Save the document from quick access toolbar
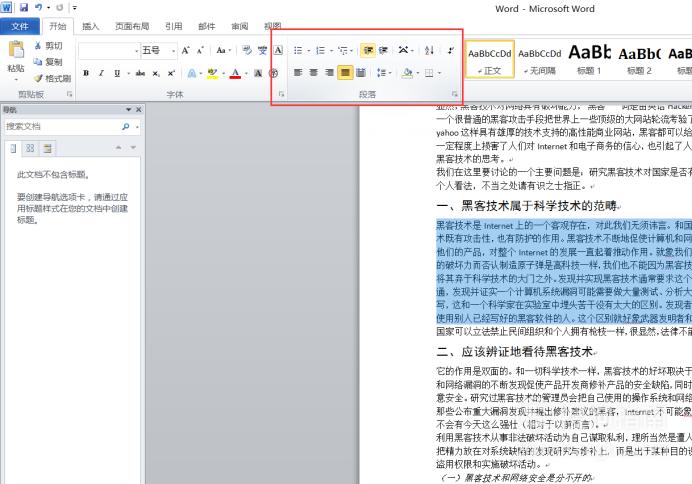This screenshot has width=692, height=484. click(24, 8)
